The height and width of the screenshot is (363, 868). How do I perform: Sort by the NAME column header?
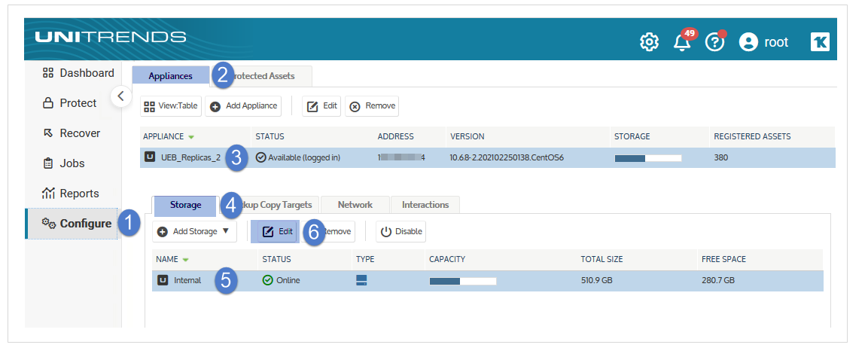(x=172, y=259)
